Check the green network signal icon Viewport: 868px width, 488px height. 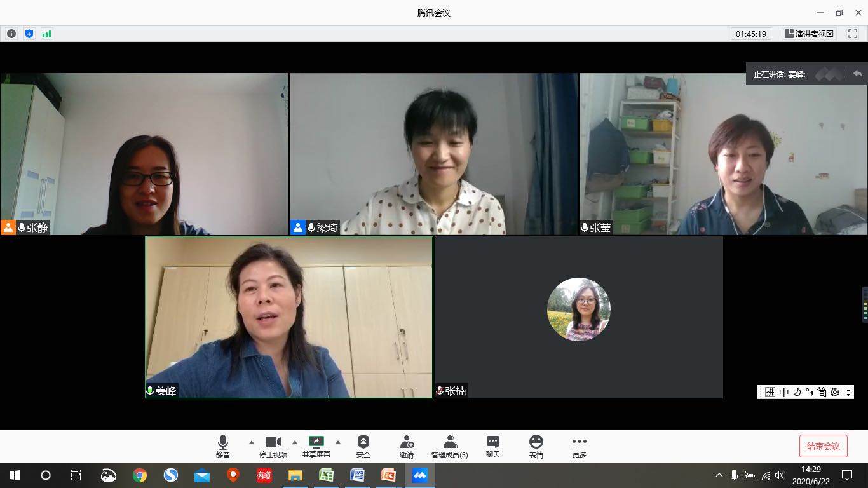[x=46, y=34]
